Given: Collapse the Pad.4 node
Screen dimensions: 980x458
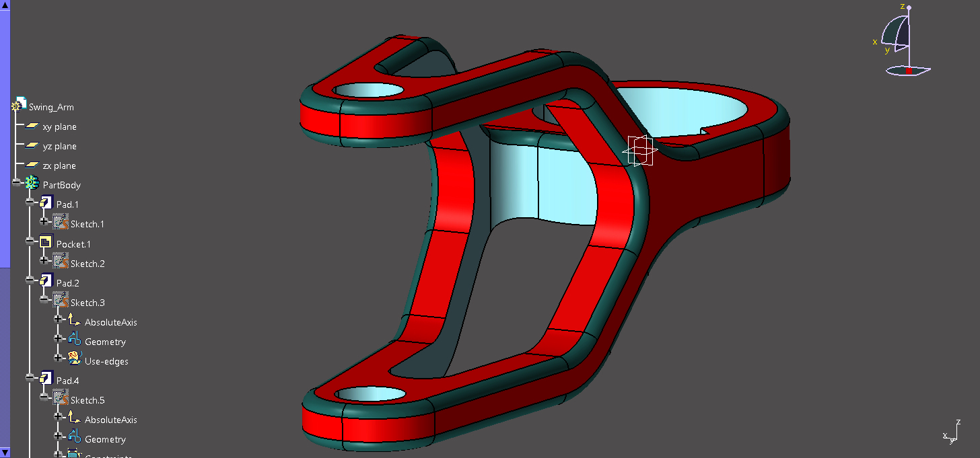Looking at the screenshot, I should 30,378.
